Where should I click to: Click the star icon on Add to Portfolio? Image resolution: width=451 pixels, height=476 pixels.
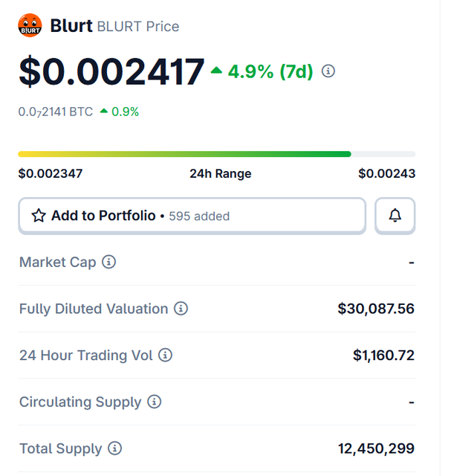pyautogui.click(x=39, y=216)
